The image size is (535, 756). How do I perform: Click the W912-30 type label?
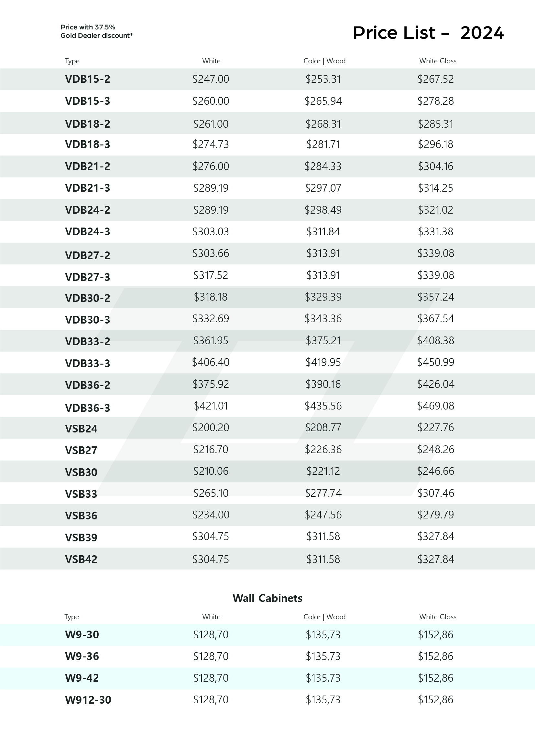click(88, 700)
